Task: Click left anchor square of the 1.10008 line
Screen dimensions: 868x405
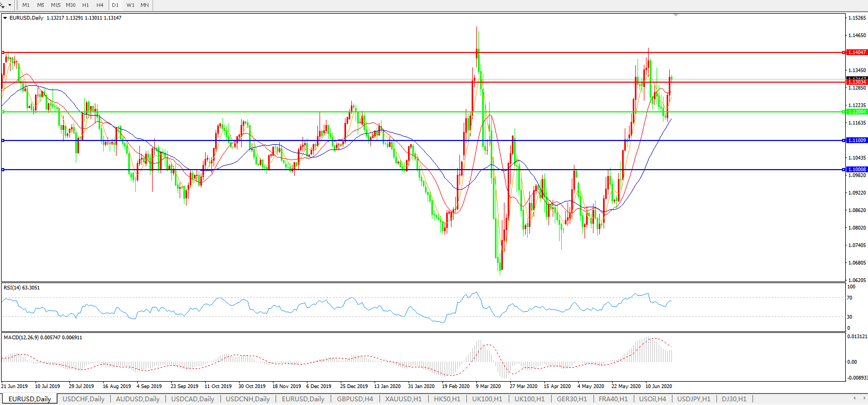Action: point(3,170)
